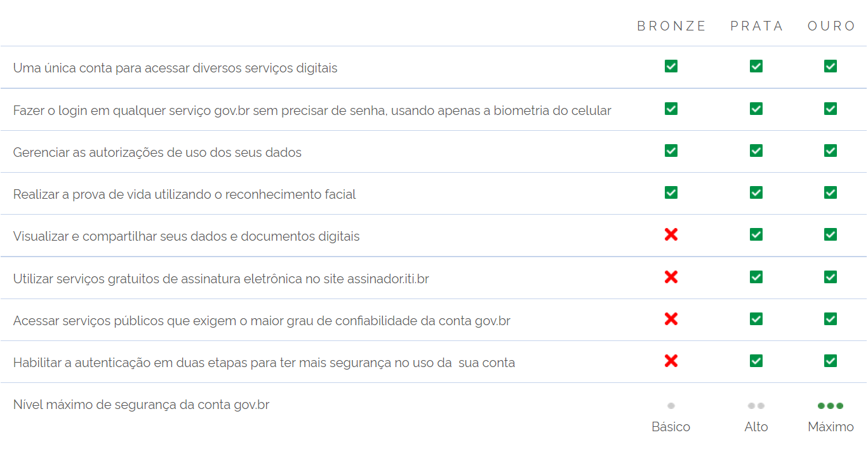Click Bronze red X for assinatura eletrônica row

pyautogui.click(x=671, y=276)
